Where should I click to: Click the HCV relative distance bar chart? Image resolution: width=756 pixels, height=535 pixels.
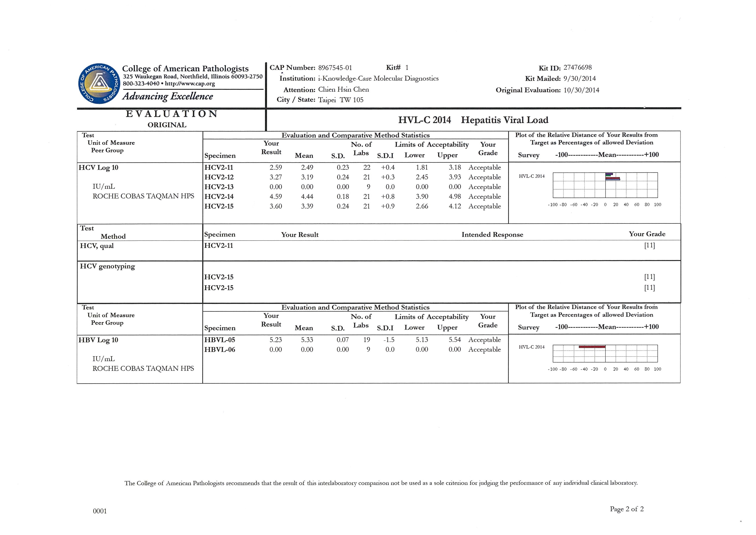tap(605, 185)
